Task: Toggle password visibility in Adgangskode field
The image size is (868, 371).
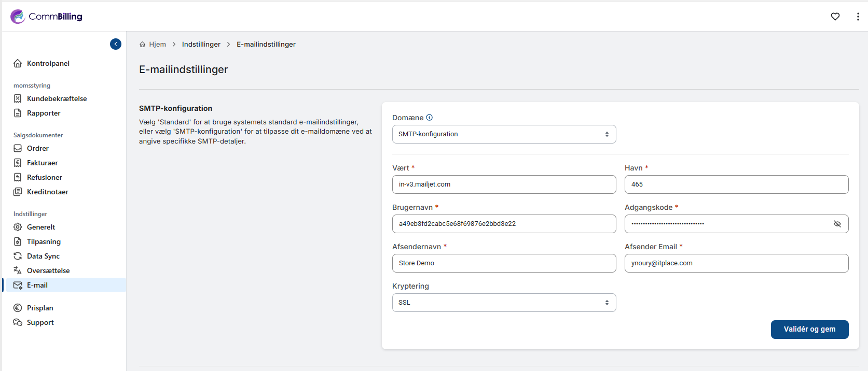Action: (x=837, y=224)
